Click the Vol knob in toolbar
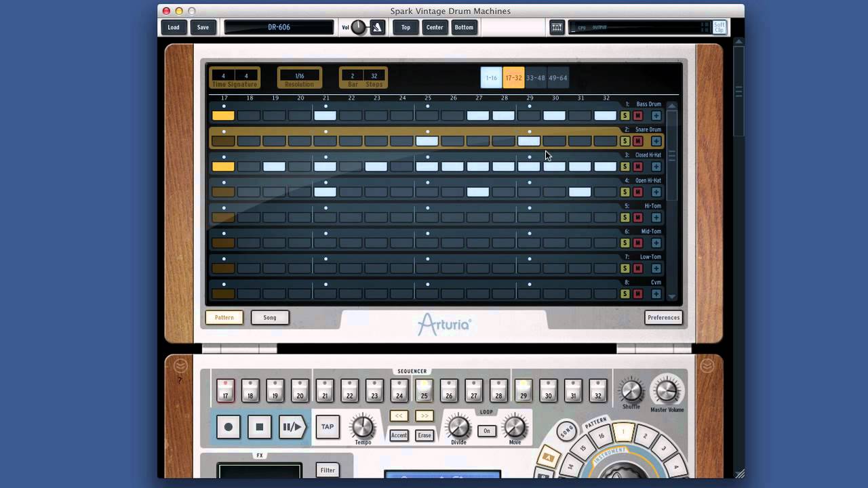The height and width of the screenshot is (488, 868). point(359,27)
